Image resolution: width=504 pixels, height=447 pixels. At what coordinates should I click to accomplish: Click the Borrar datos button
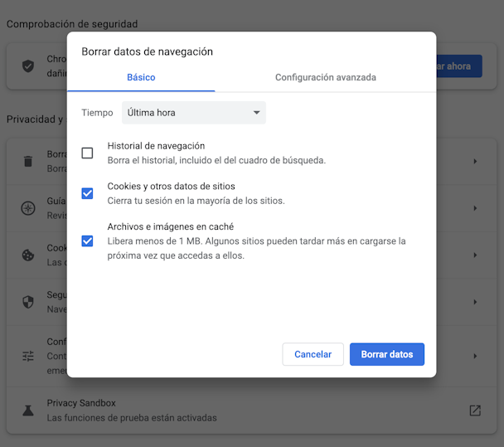tap(387, 354)
